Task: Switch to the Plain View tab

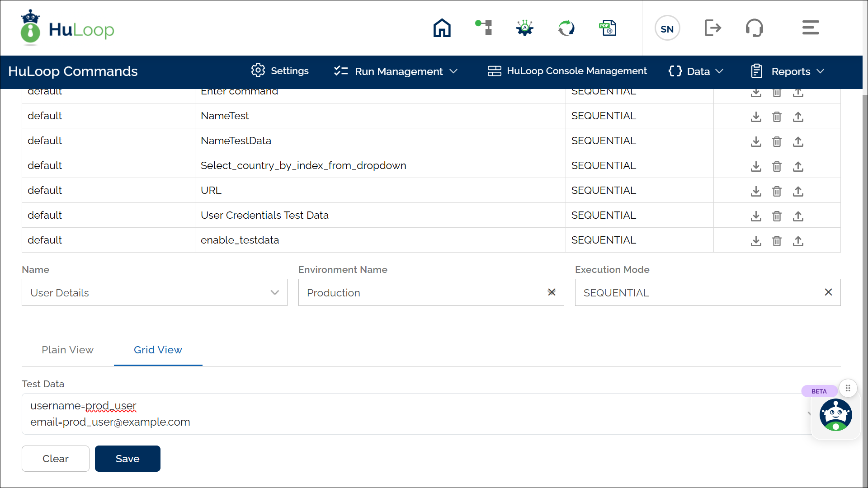Action: pos(67,350)
